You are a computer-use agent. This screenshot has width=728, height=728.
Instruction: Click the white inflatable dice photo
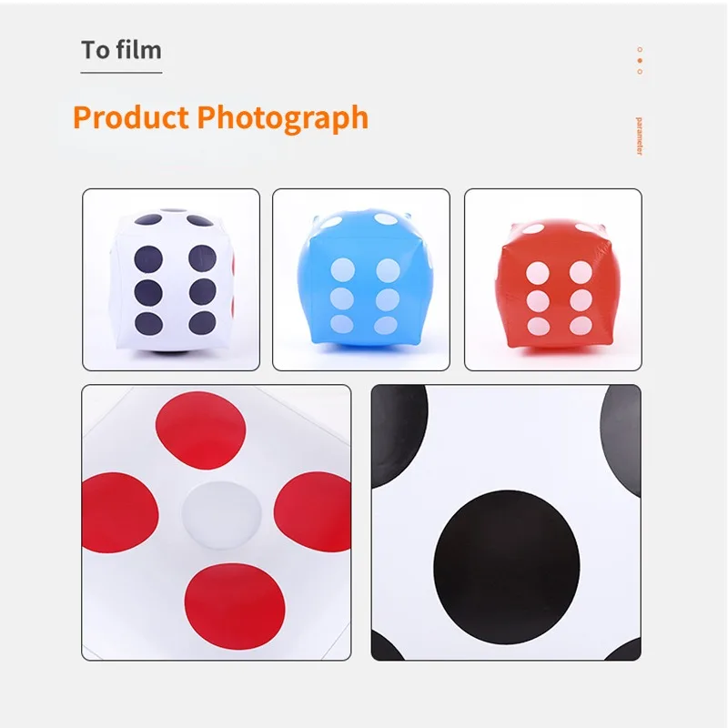pos(171,279)
